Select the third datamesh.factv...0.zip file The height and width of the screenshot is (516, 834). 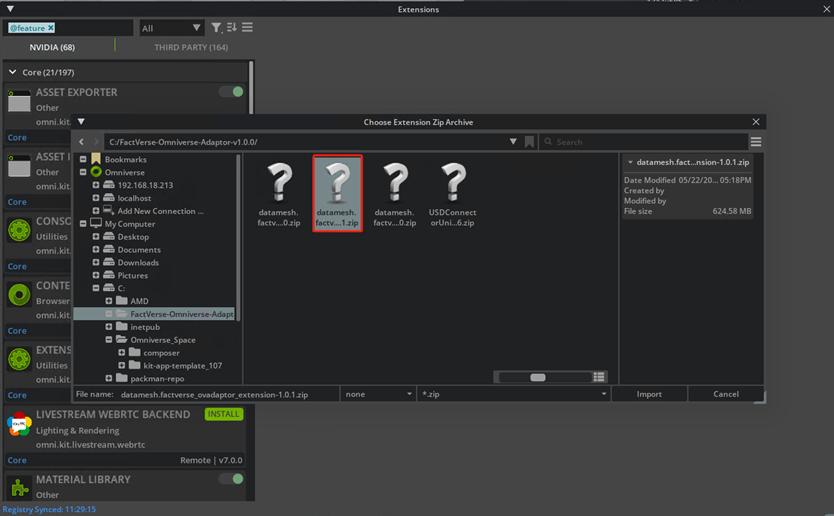coord(395,194)
